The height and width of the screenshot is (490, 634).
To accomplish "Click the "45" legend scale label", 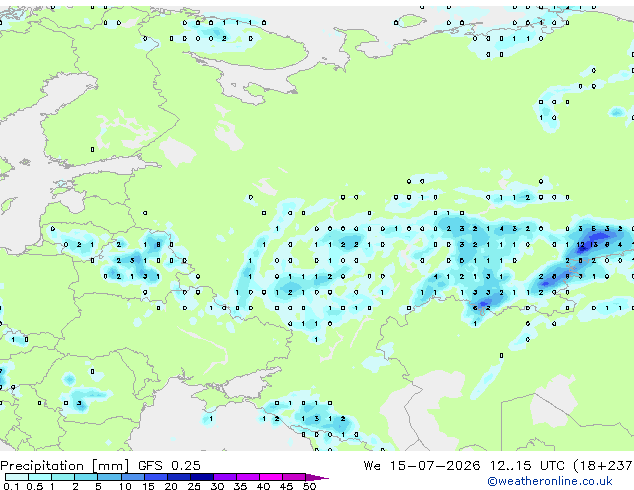I will pyautogui.click(x=286, y=486).
